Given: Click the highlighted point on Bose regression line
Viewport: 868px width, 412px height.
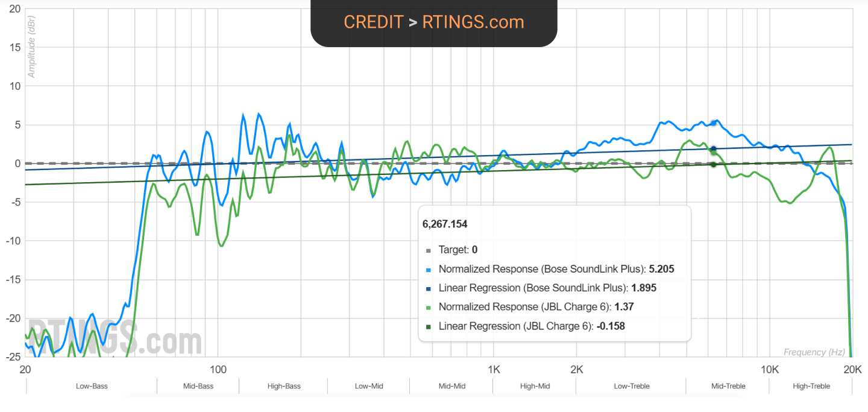Looking at the screenshot, I should 714,148.
